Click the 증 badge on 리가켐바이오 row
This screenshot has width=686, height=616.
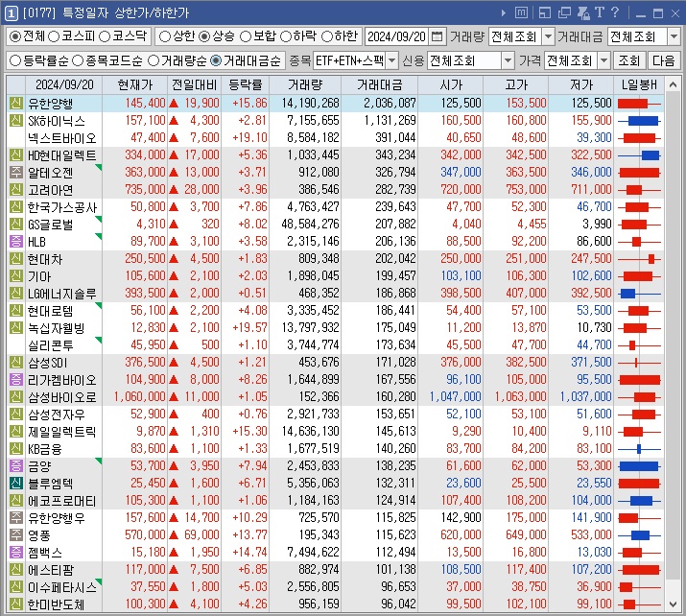point(15,379)
